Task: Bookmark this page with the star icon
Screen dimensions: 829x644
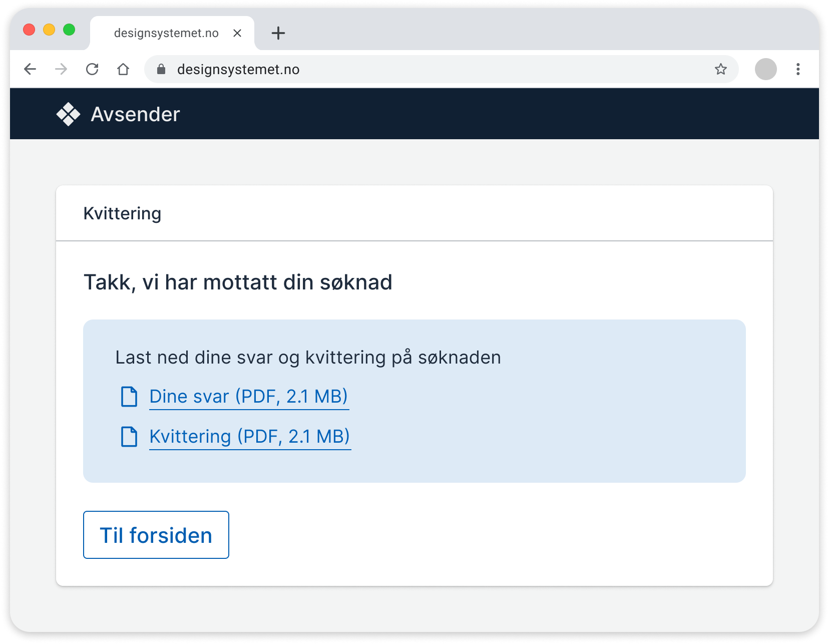Action: [x=720, y=69]
